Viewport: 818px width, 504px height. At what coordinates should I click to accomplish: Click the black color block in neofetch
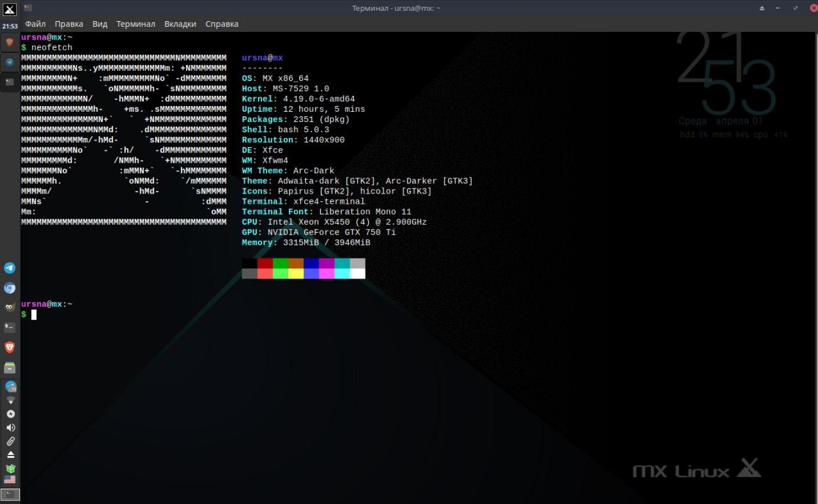250,263
